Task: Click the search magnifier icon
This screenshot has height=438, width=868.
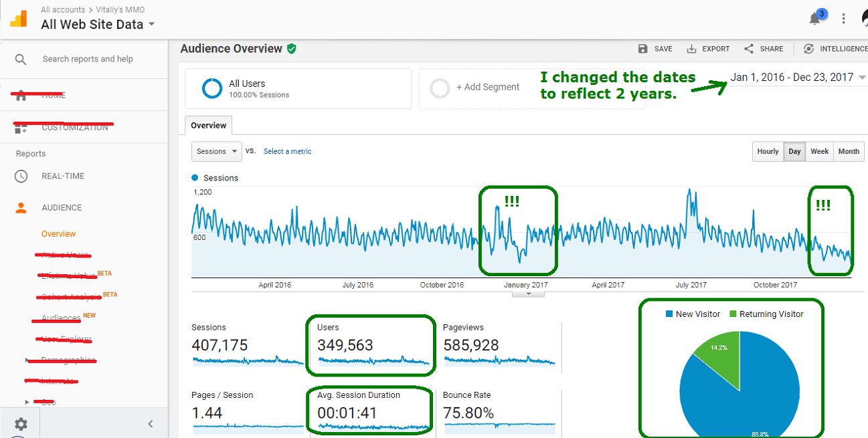Action: pyautogui.click(x=21, y=60)
